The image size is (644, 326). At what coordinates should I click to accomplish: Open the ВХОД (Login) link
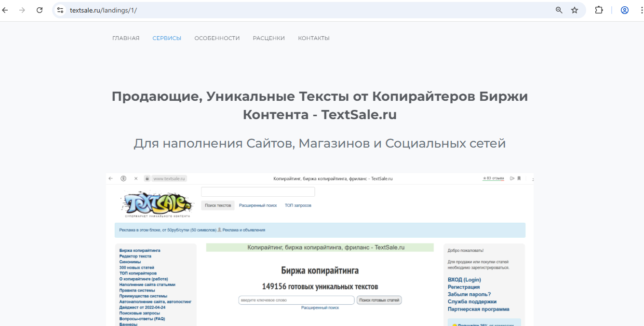(464, 280)
